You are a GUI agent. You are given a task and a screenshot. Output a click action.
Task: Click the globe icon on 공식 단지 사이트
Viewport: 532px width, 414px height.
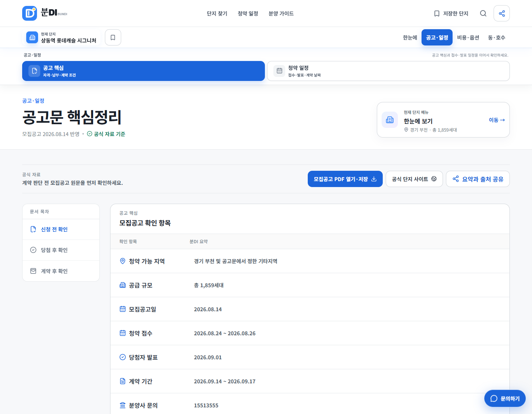434,179
